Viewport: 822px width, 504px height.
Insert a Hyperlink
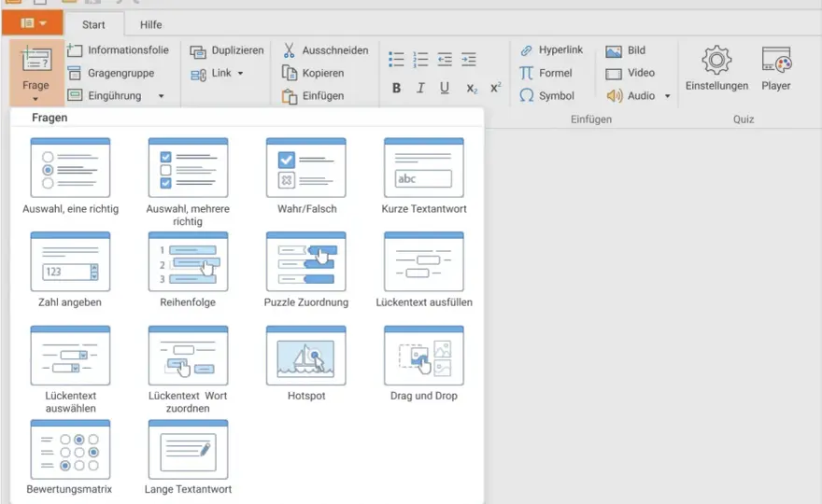(551, 49)
